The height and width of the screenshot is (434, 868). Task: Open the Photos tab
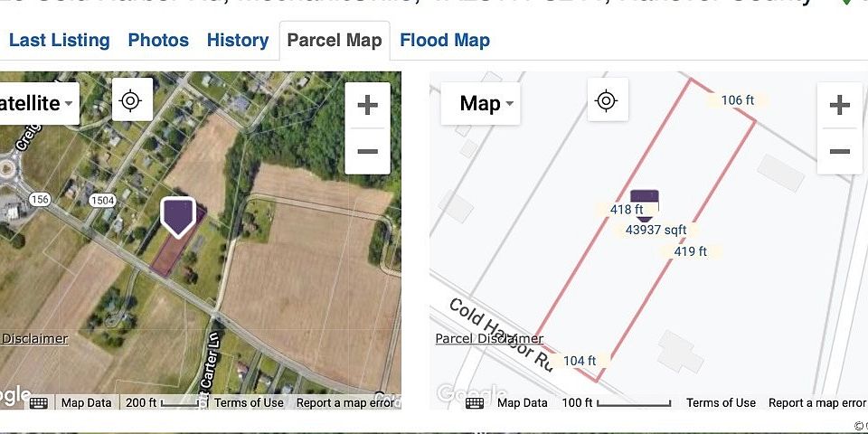point(158,41)
